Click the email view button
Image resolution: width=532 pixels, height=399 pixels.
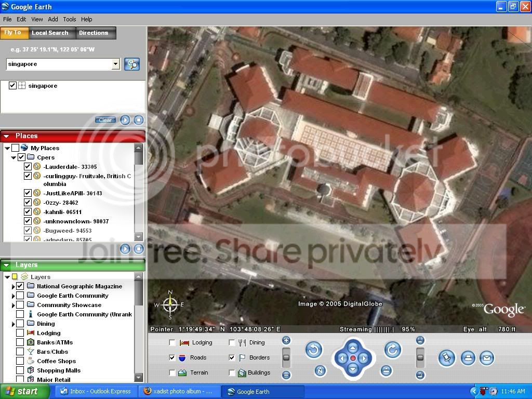(486, 358)
